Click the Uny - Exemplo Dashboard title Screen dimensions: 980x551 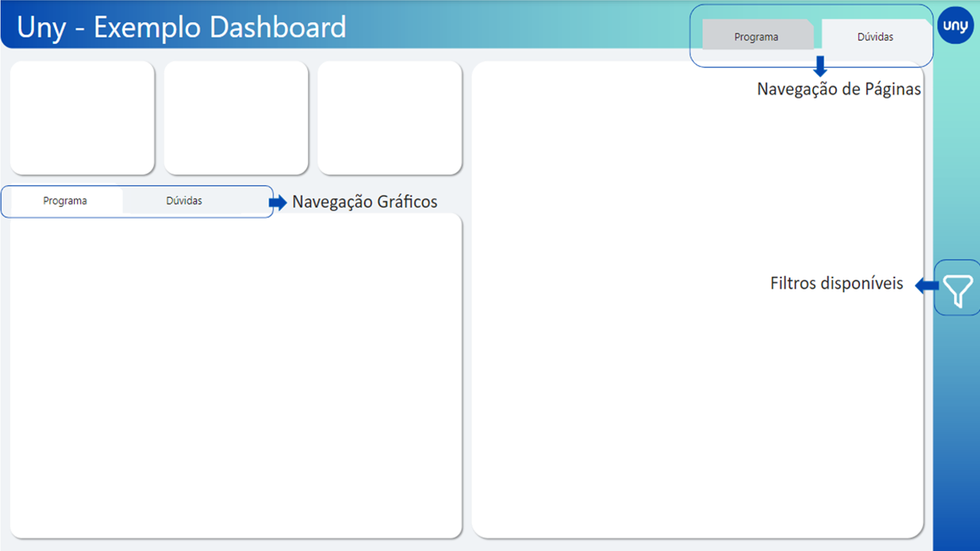pyautogui.click(x=181, y=27)
